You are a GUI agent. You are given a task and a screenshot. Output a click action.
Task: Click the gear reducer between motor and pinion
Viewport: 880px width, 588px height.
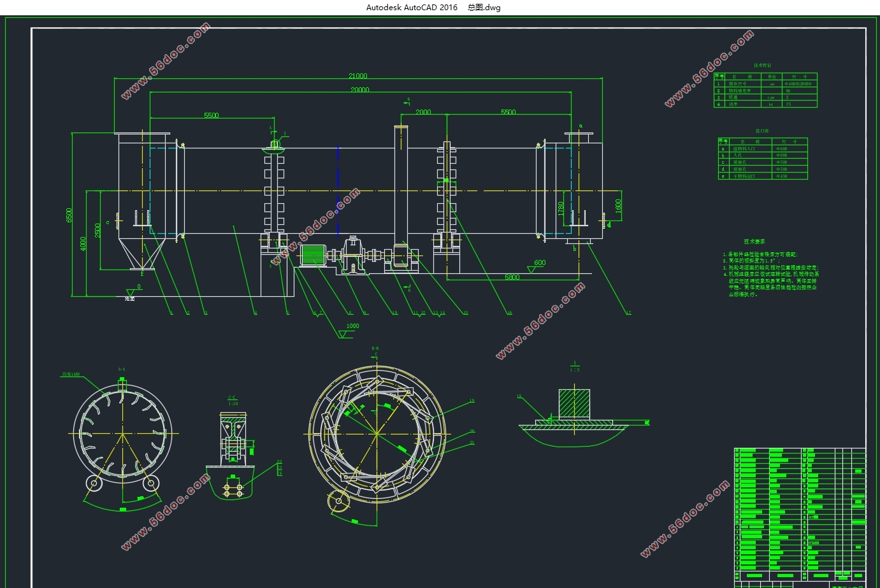coord(352,255)
